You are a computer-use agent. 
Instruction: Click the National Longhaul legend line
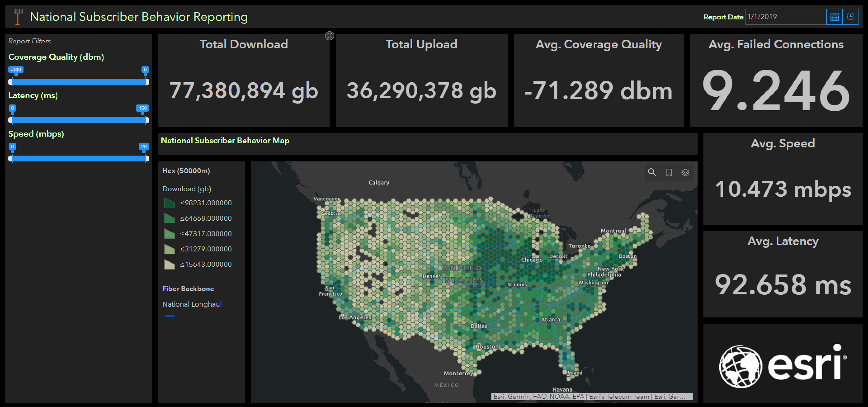[x=170, y=316]
